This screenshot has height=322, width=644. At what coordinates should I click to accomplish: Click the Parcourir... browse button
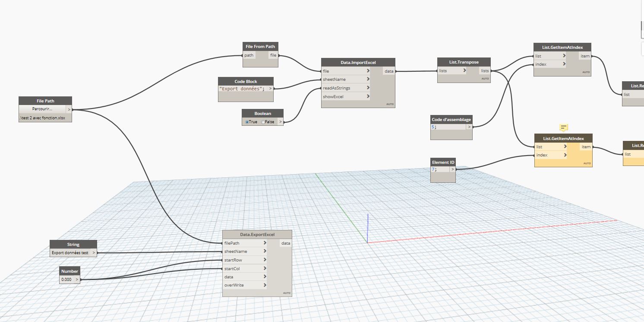(x=42, y=109)
